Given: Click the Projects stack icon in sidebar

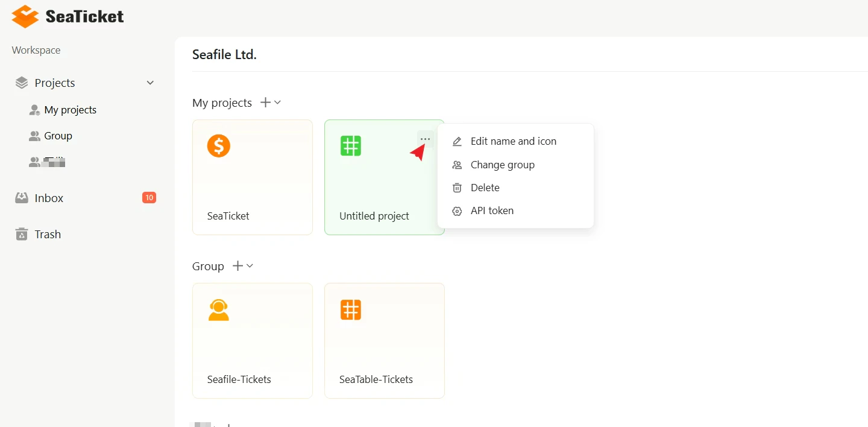Looking at the screenshot, I should coord(22,83).
